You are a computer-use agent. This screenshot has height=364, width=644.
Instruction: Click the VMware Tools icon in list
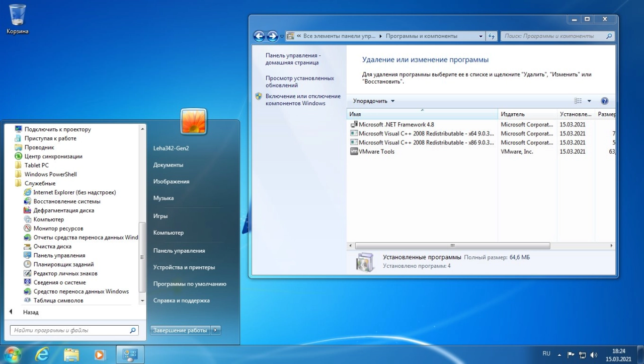pyautogui.click(x=354, y=152)
